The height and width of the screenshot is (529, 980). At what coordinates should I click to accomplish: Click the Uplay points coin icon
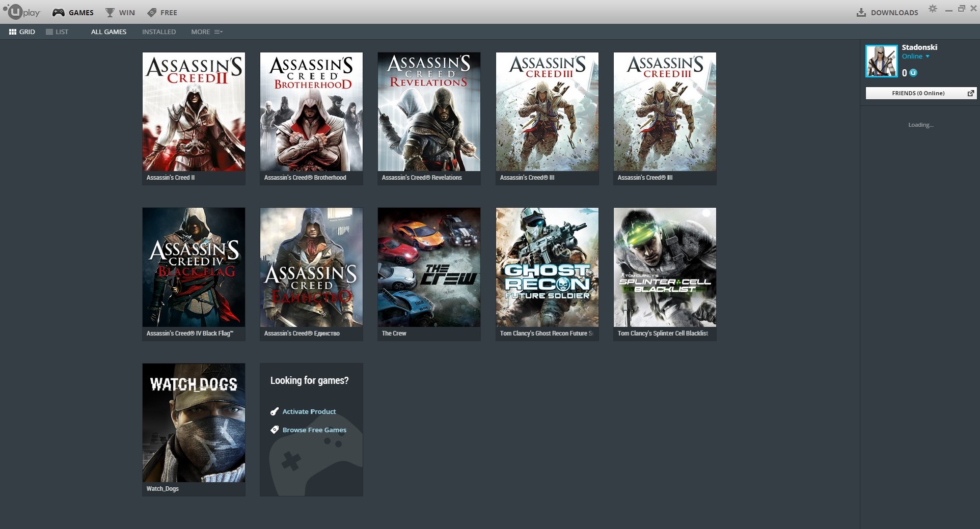[913, 73]
